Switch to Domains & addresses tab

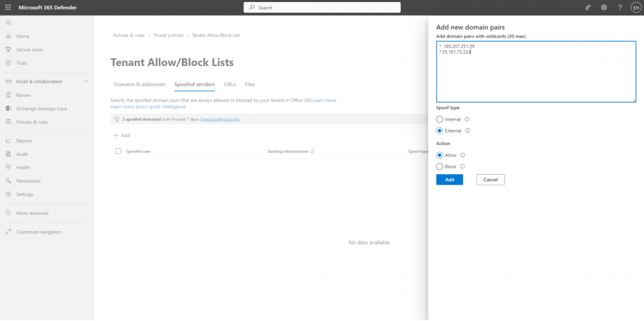point(140,84)
